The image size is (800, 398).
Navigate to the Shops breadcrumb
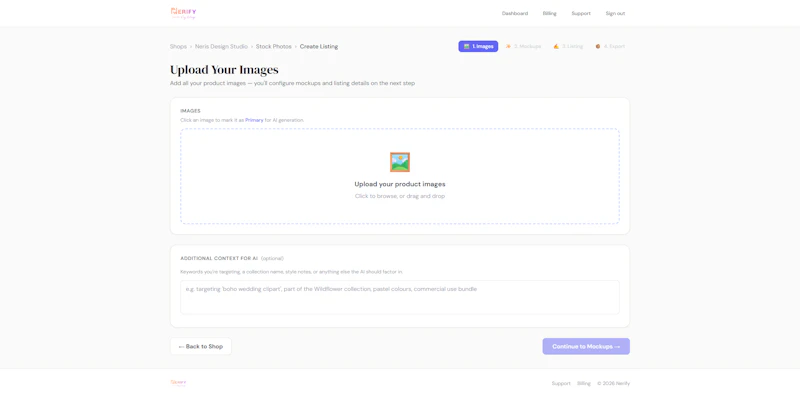coord(178,46)
